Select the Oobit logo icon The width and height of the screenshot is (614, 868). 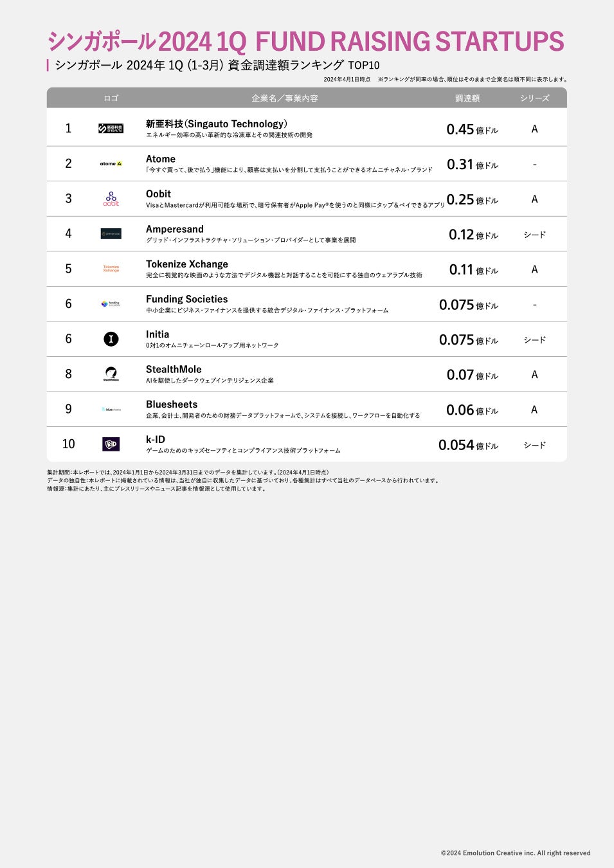click(111, 199)
